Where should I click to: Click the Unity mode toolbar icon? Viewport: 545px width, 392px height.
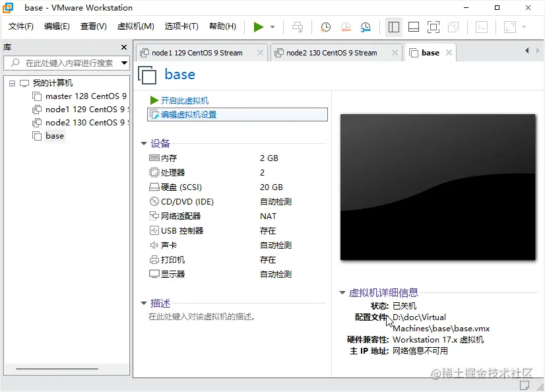point(453,27)
